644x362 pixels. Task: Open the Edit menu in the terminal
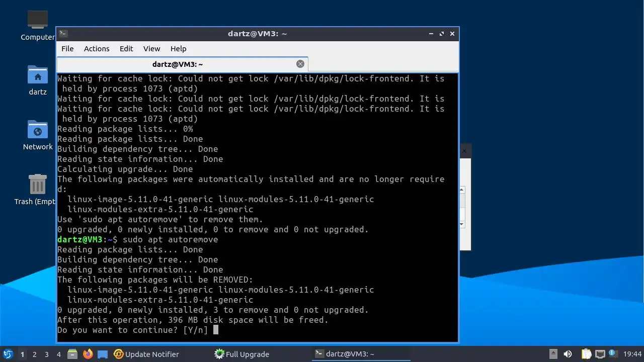pyautogui.click(x=126, y=49)
